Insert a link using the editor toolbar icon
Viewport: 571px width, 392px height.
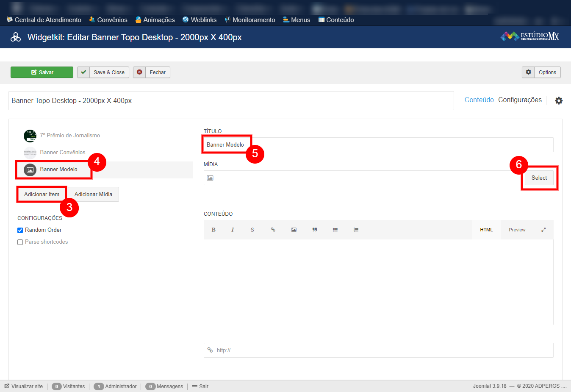coord(273,230)
